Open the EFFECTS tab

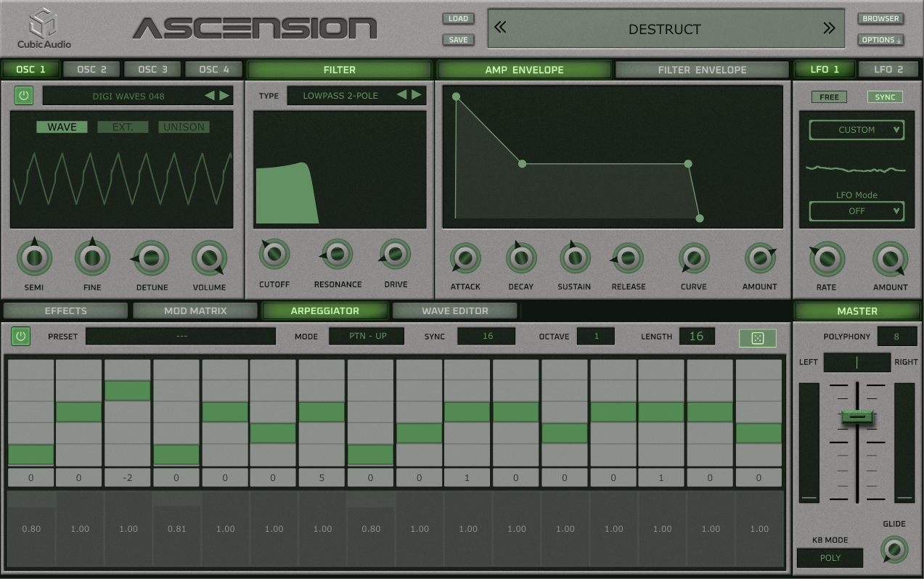[x=66, y=311]
